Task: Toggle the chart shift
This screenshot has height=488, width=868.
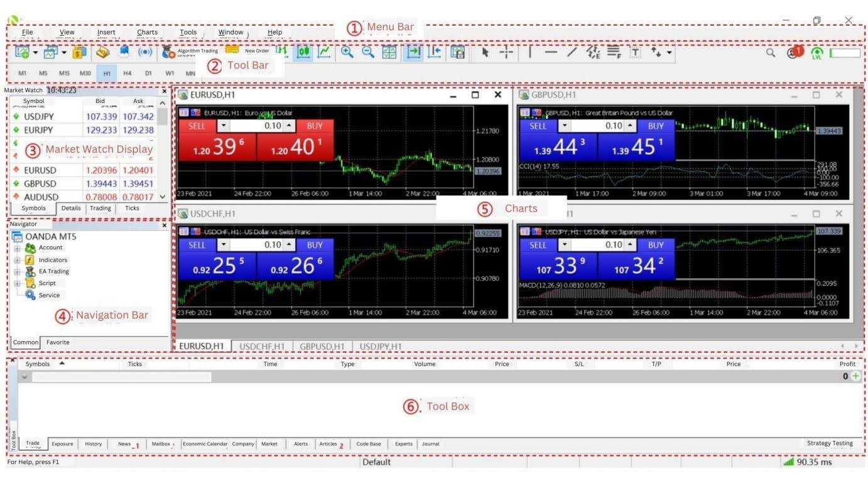Action: tap(434, 53)
